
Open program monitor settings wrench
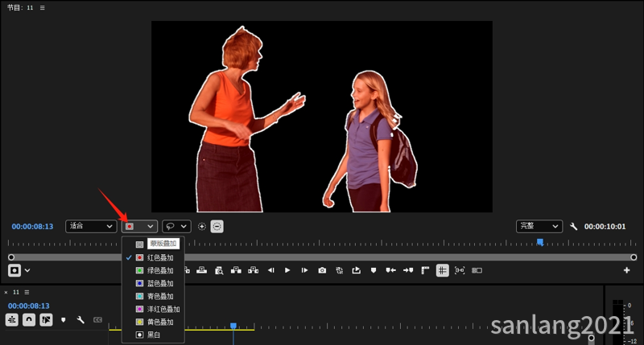click(x=574, y=227)
